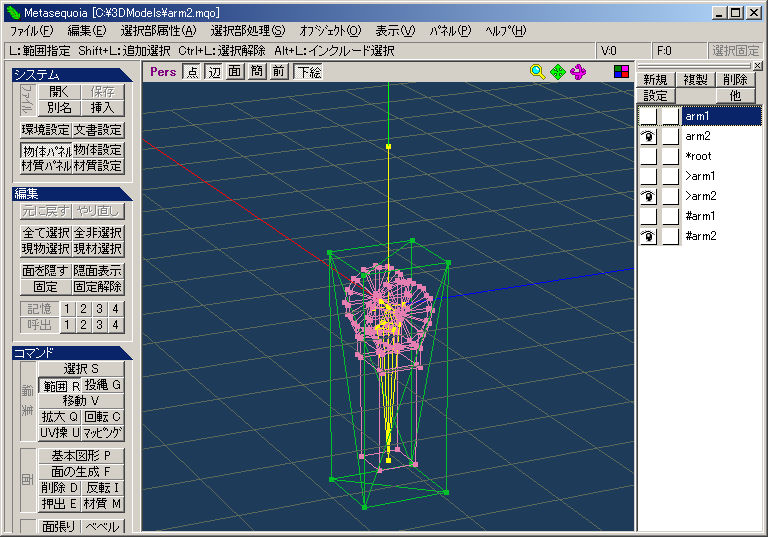Click 隠面表示 show hidden faces
The width and height of the screenshot is (768, 537).
98,270
